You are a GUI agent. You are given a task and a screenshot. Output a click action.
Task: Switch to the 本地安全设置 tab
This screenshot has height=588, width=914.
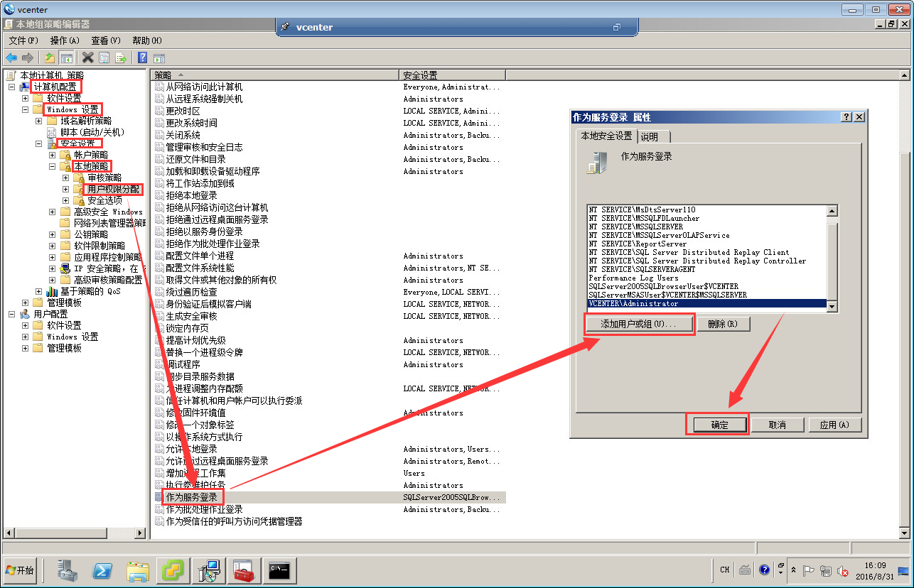click(x=606, y=136)
